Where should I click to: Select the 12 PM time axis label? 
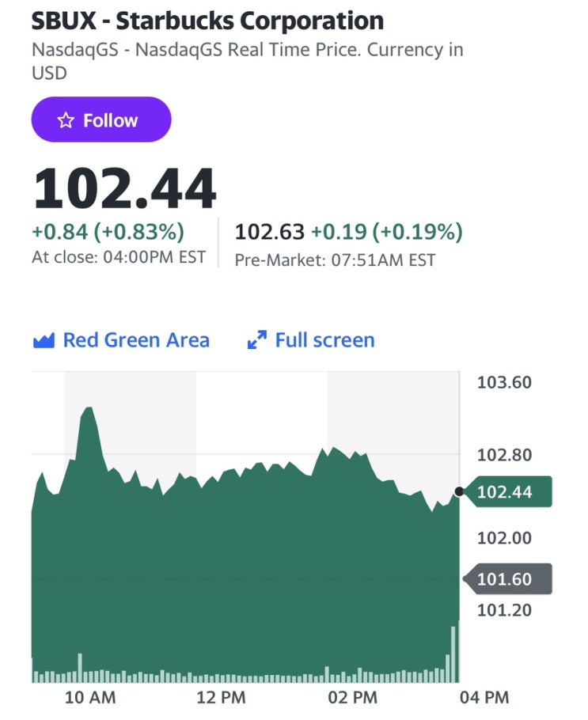point(221,698)
